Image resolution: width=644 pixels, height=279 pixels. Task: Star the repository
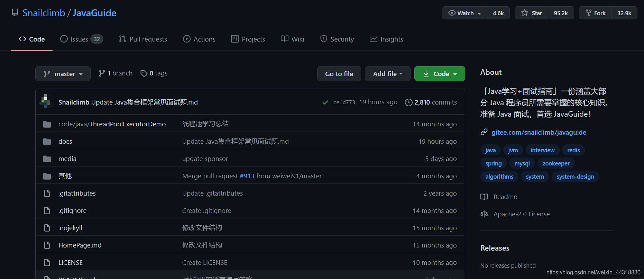click(x=532, y=13)
